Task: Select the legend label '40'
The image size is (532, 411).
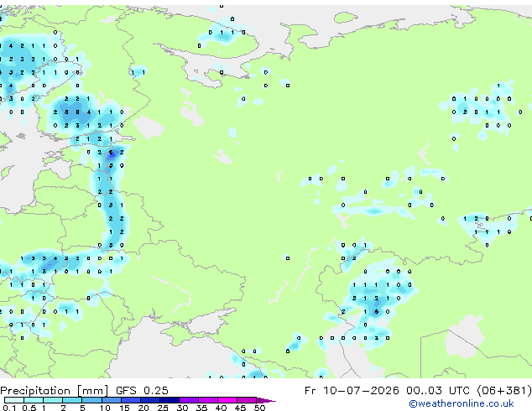Action: pos(221,408)
